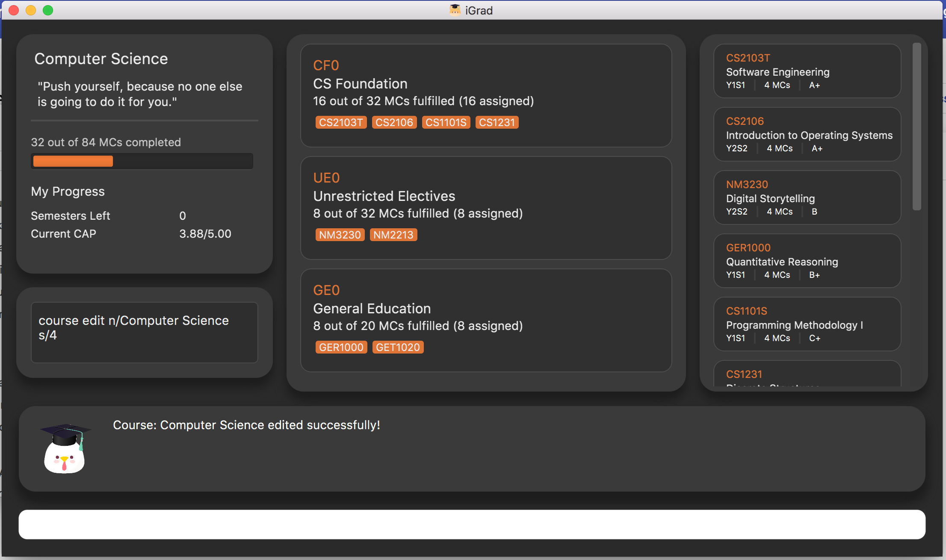The width and height of the screenshot is (946, 560).
Task: Click the Digital Storytelling module card
Action: (x=807, y=197)
